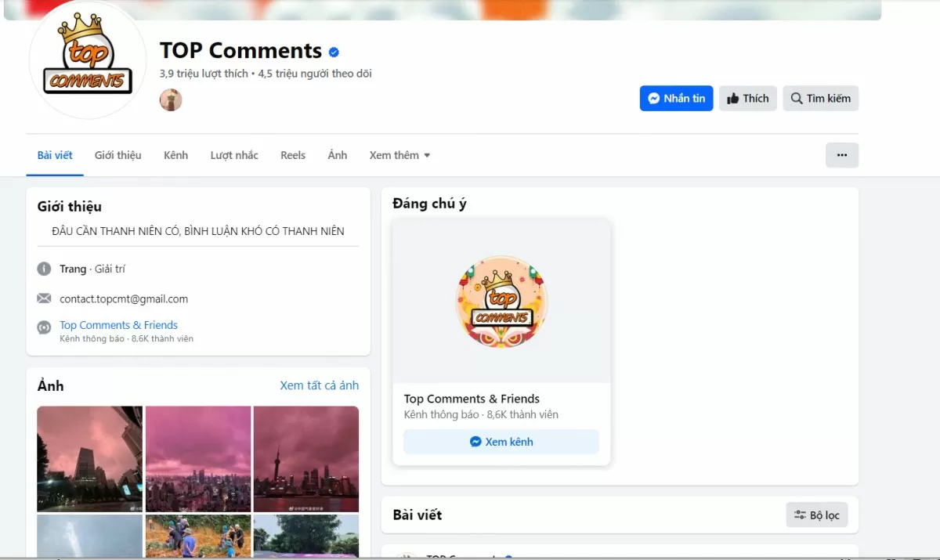This screenshot has height=560, width=940.
Task: Click the blue verified badge beside TOP Comments
Action: click(x=334, y=52)
